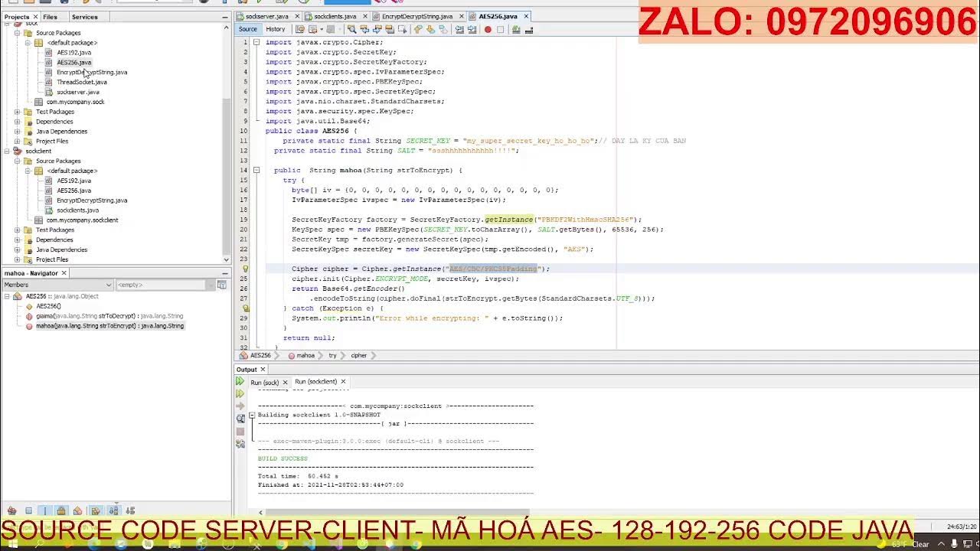The width and height of the screenshot is (980, 551).
Task: Collapse the mahoa method fold at line 14
Action: click(256, 170)
